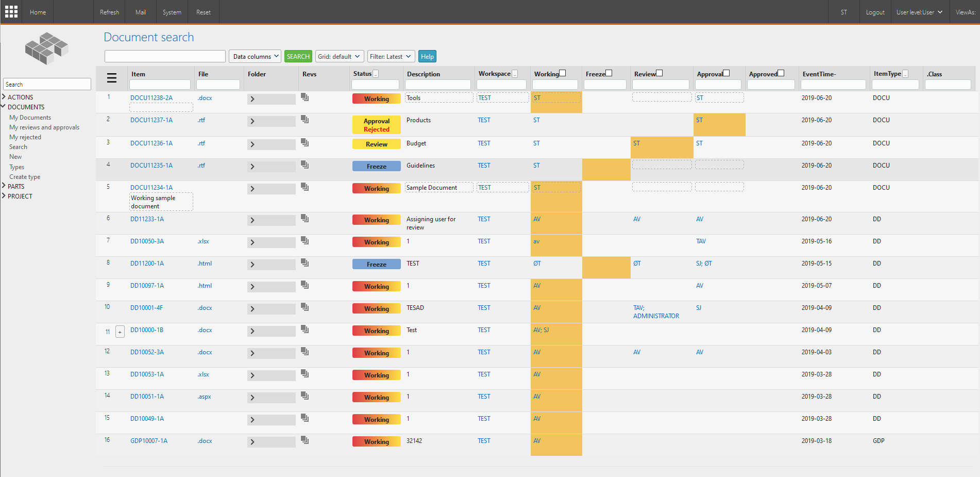Click Refresh in top menu
Screen dimensions: 980x477
109,12
